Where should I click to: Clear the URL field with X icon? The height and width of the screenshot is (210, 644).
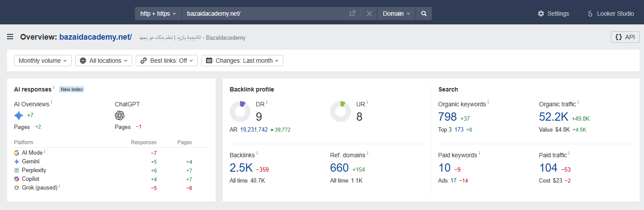(369, 14)
